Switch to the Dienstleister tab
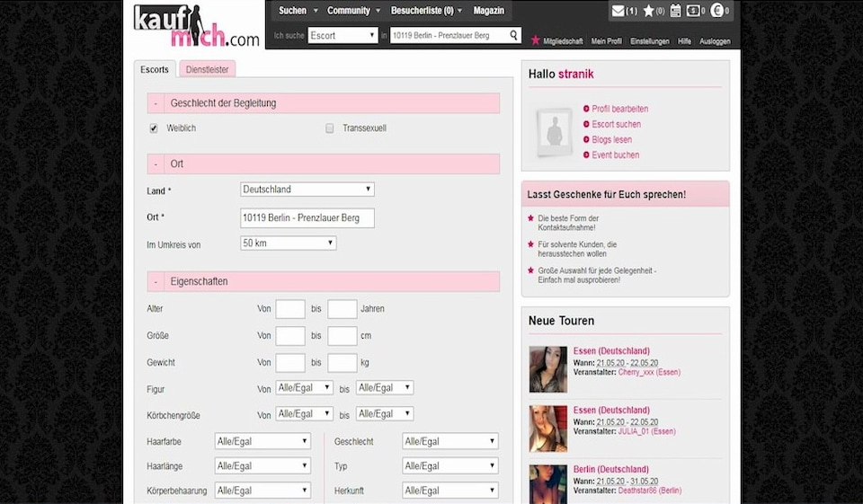The width and height of the screenshot is (863, 504). tap(207, 69)
